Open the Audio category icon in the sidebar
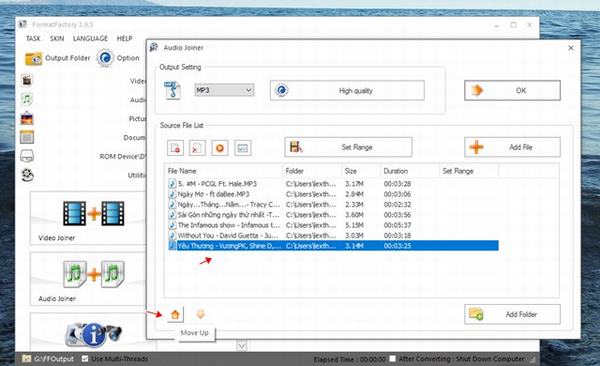 tap(27, 99)
